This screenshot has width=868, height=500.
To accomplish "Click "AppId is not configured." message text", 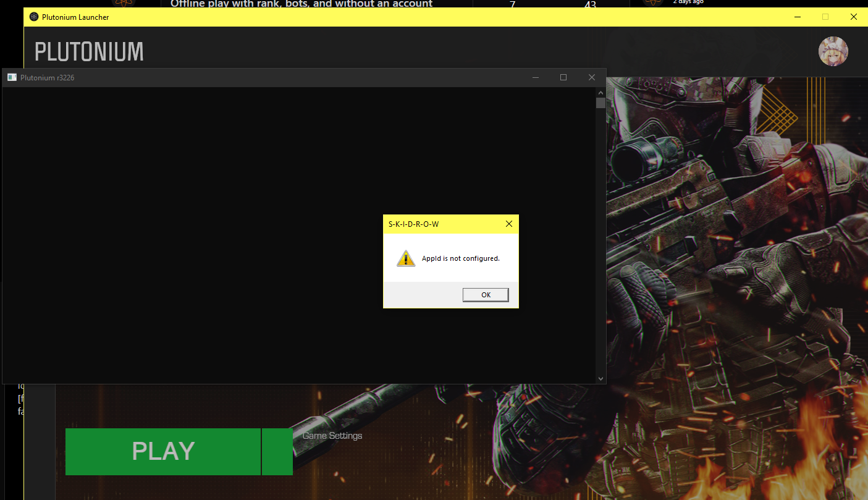I will point(461,258).
